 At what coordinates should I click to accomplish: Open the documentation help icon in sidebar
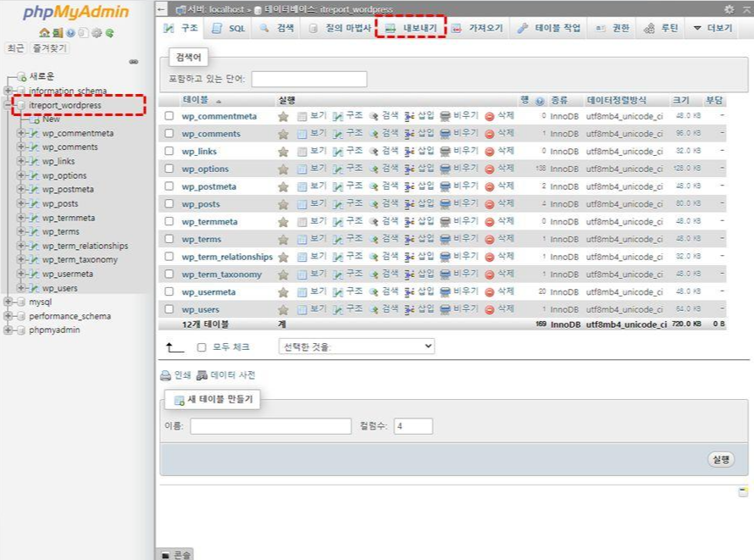point(70,33)
